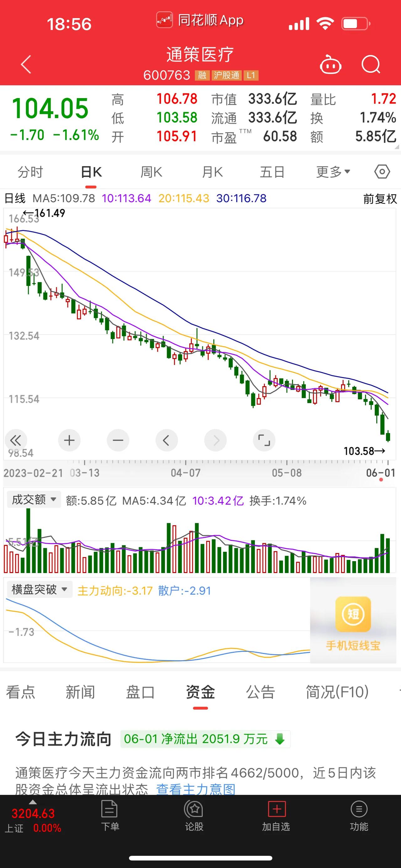The width and height of the screenshot is (401, 868).
Task: Tap the back arrow in the header
Action: [26, 64]
